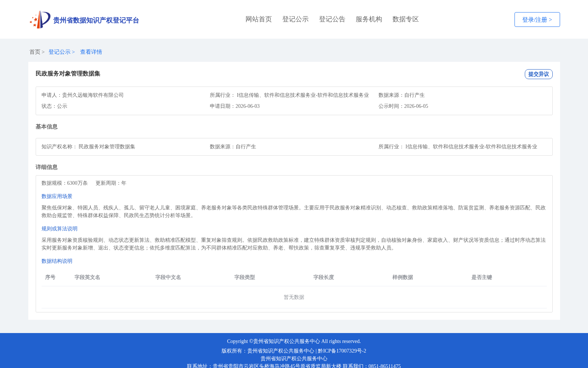Open the 登记公示 navigation item
Viewport: 588px width, 368px height.
click(295, 19)
